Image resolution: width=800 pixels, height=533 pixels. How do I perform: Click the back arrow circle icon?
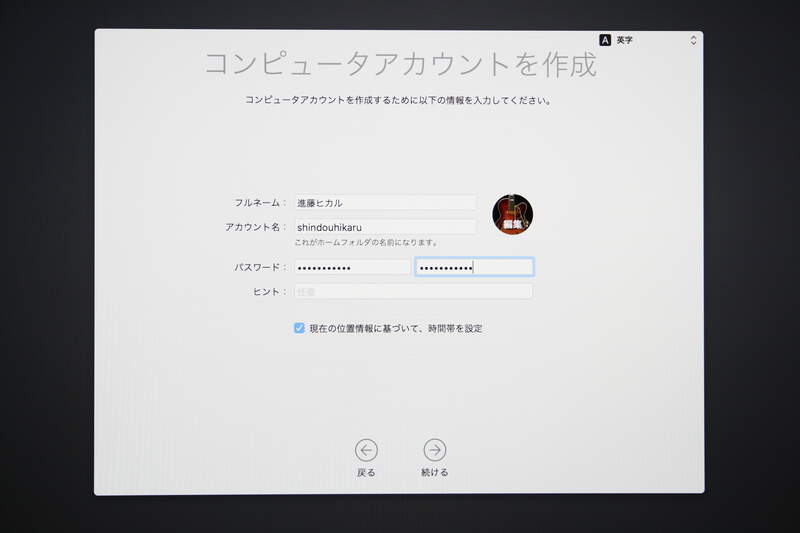366,450
